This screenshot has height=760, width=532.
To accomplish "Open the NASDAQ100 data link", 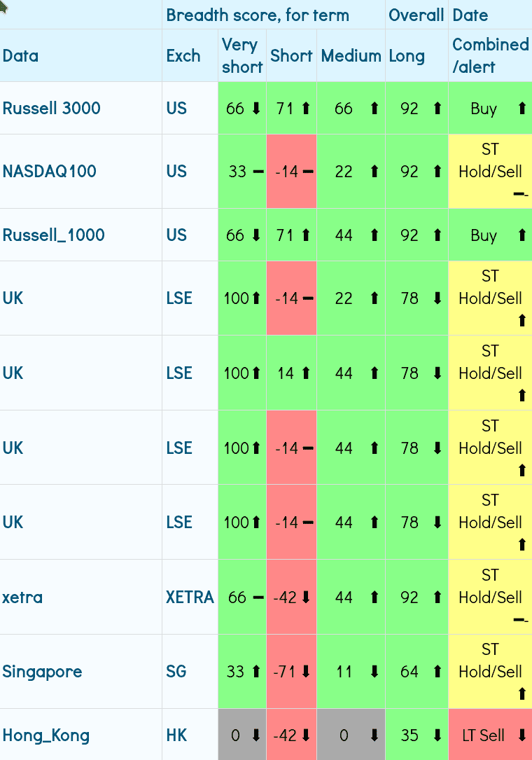I will click(x=50, y=172).
